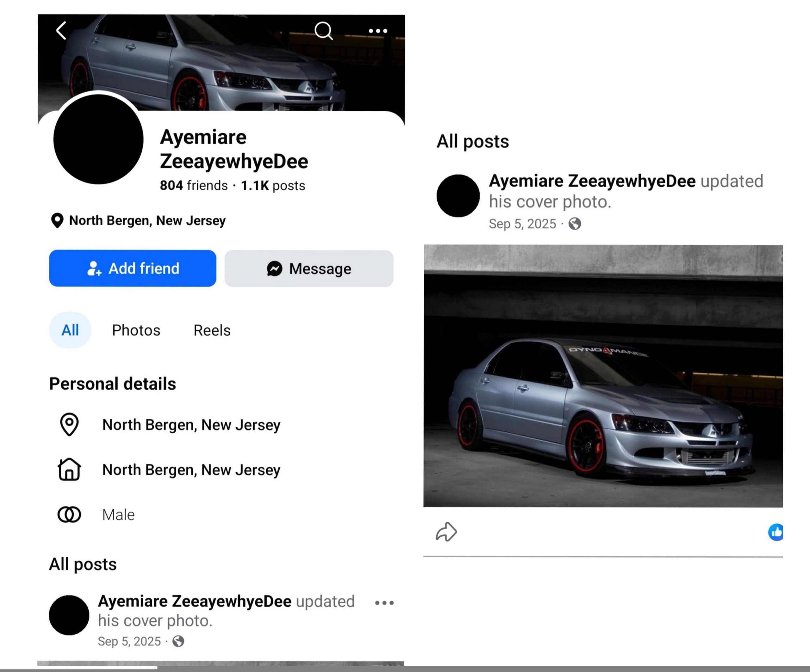The width and height of the screenshot is (810, 672).
Task: Click the Add friend button
Action: [x=132, y=268]
